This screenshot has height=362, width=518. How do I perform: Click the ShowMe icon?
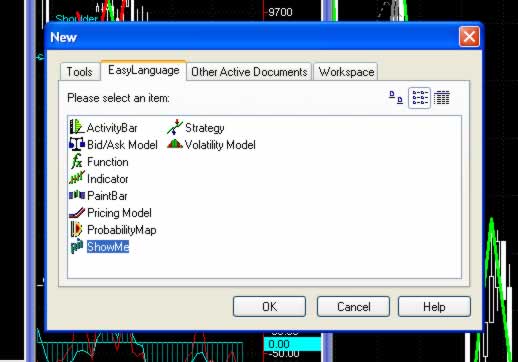(77, 247)
